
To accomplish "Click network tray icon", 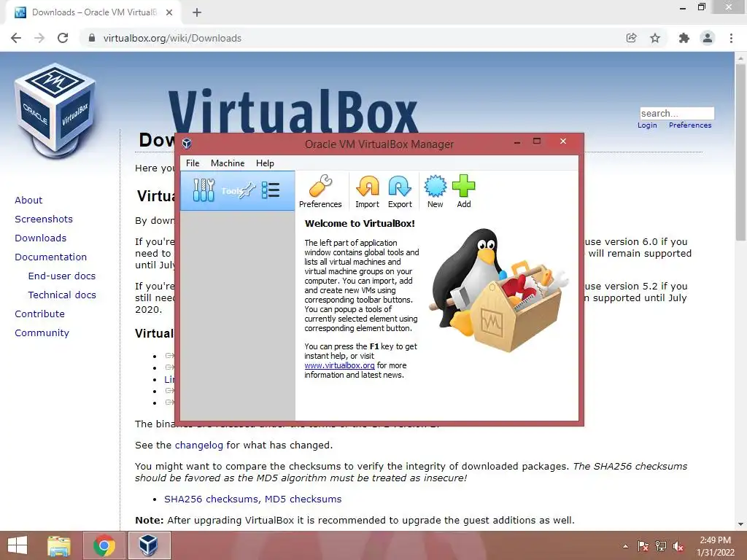I will (661, 546).
